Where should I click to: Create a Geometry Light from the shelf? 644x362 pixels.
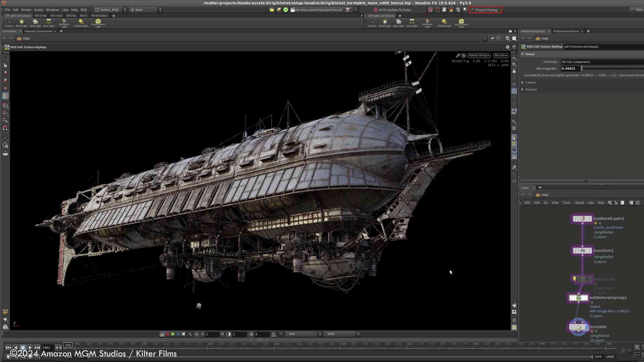[x=64, y=22]
